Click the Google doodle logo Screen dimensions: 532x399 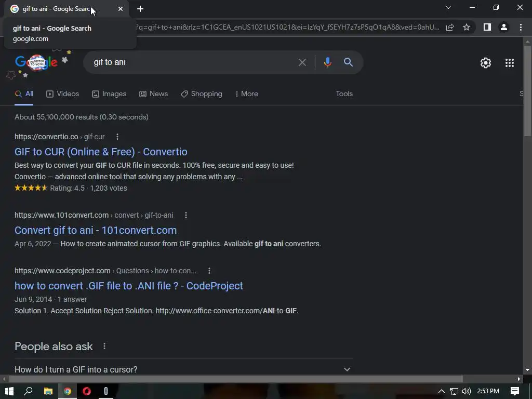[36, 62]
